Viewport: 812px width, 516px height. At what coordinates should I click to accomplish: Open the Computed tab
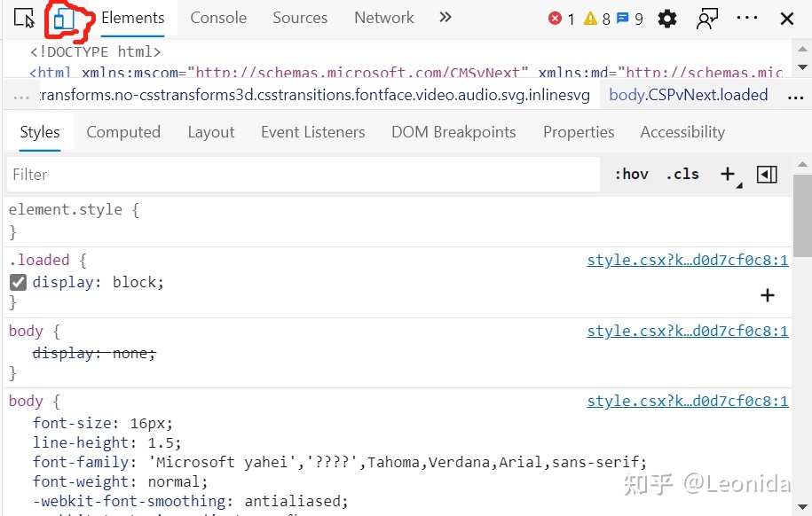pyautogui.click(x=123, y=132)
